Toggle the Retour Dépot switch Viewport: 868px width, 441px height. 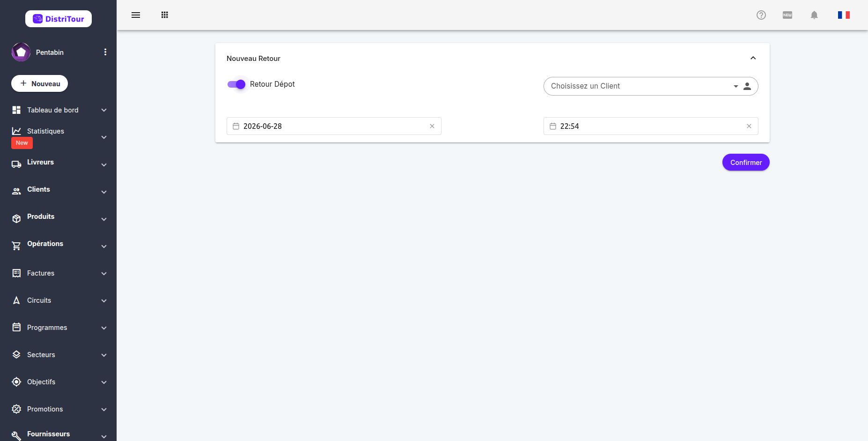236,84
